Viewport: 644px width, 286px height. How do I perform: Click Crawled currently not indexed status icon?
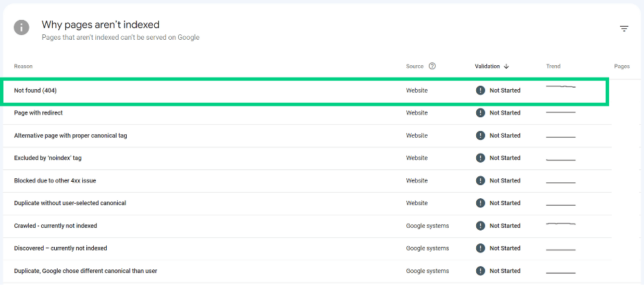coord(480,226)
